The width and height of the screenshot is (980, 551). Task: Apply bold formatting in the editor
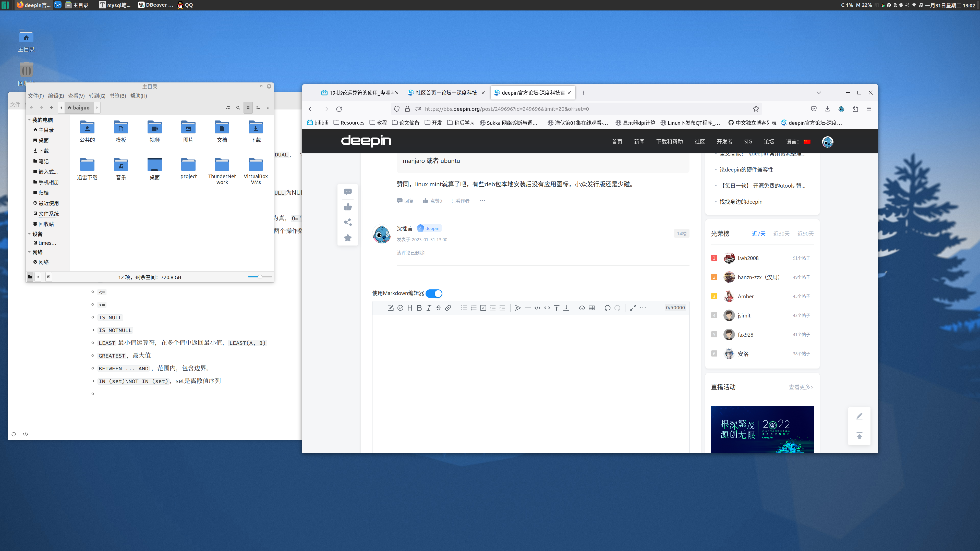coord(419,308)
